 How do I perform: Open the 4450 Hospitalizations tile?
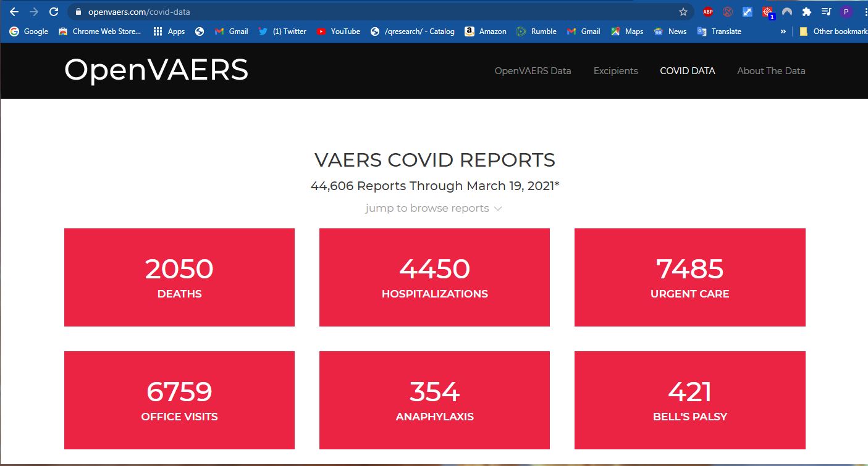tap(434, 277)
